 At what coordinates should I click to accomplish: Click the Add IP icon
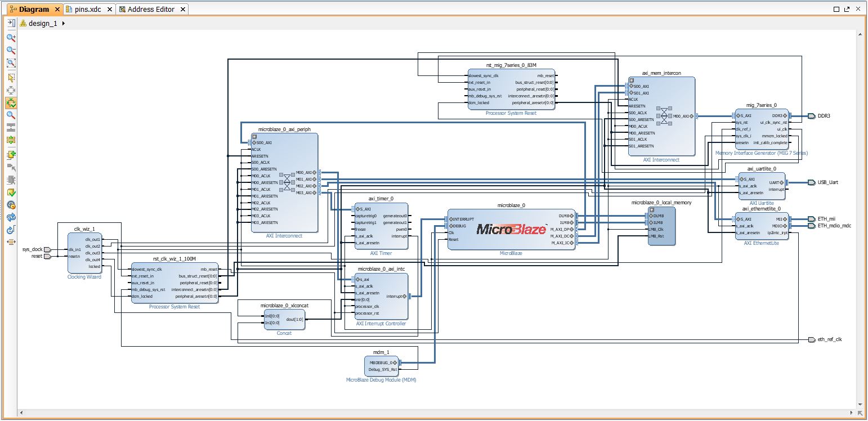click(x=11, y=155)
